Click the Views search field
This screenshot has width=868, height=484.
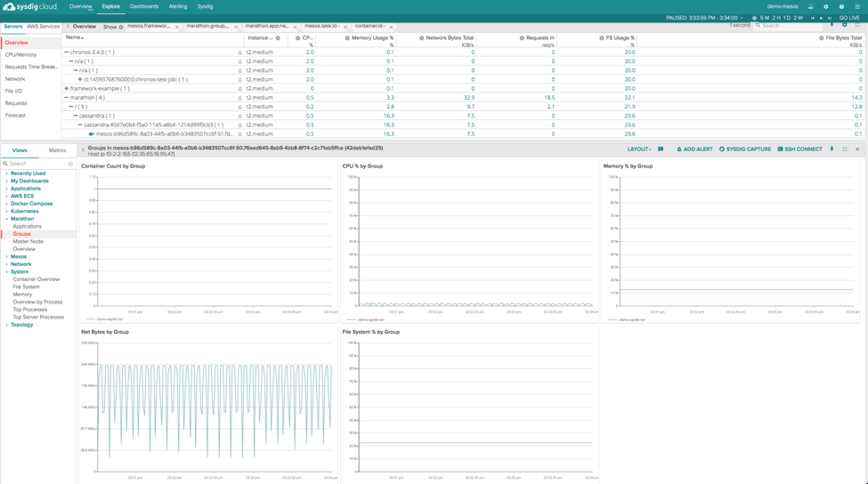pyautogui.click(x=37, y=164)
